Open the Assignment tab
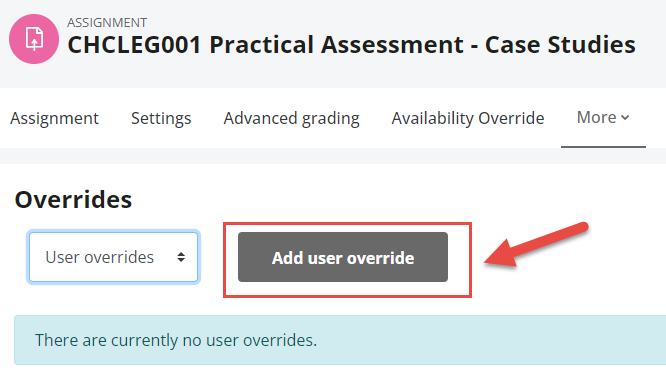Image resolution: width=666 pixels, height=378 pixels. [54, 118]
